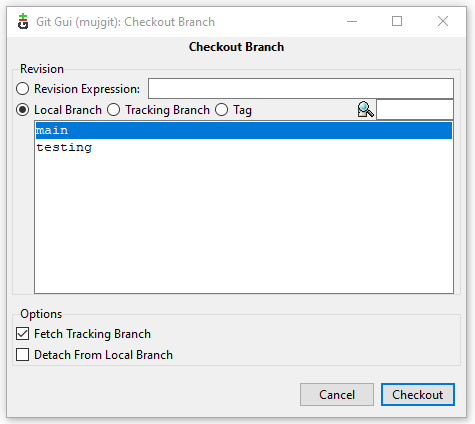Maximize the Checkout Branch window
Image resolution: width=475 pixels, height=424 pixels.
click(397, 22)
